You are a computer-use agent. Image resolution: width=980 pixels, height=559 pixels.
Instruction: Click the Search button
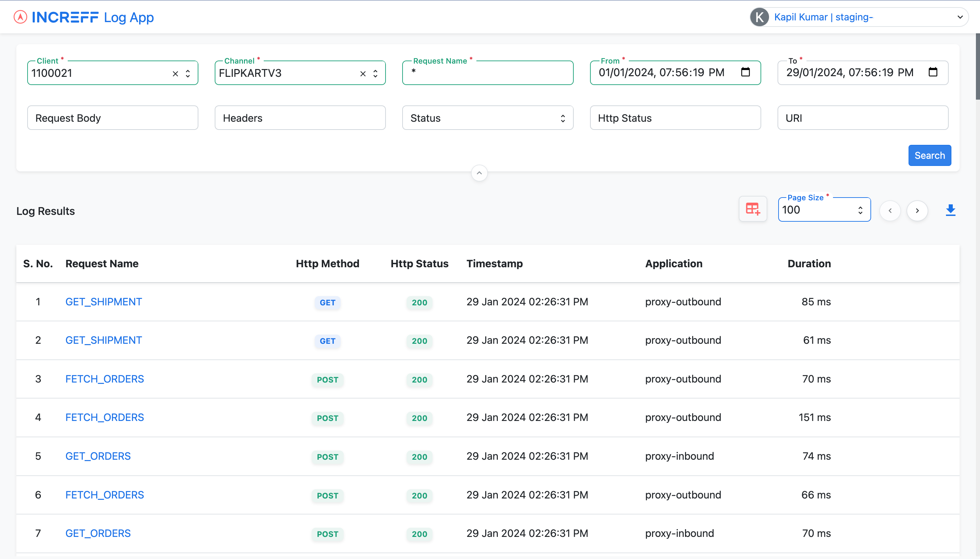(930, 155)
